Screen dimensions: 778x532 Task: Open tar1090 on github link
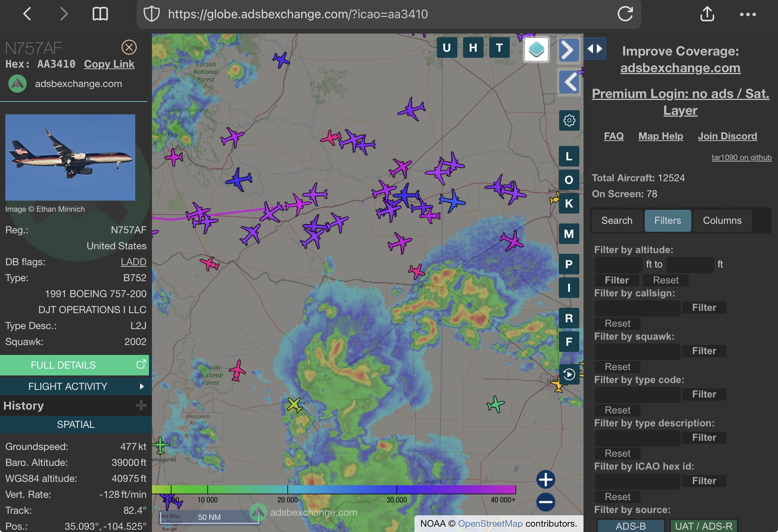(x=742, y=157)
